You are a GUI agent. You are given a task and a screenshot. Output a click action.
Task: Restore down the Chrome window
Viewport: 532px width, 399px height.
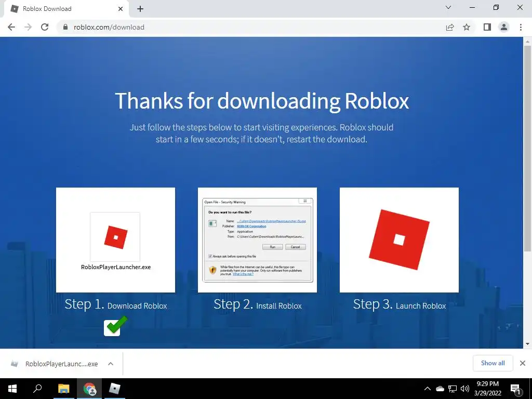click(x=496, y=7)
